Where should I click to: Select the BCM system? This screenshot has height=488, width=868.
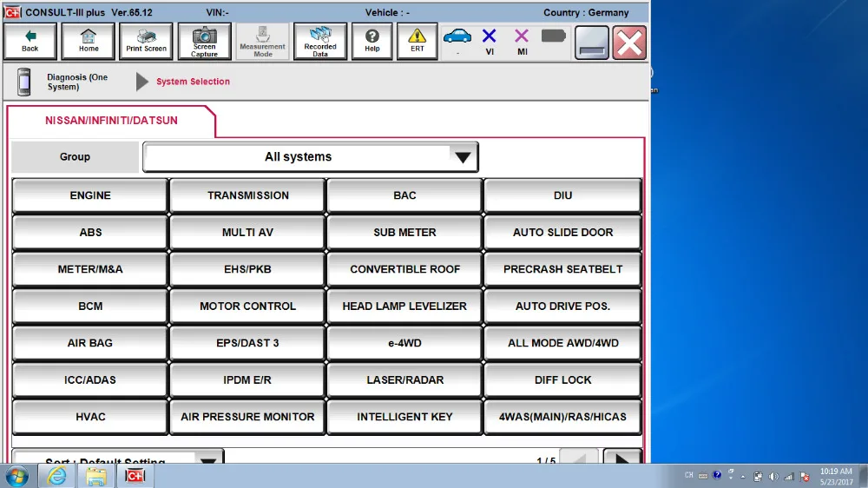click(90, 307)
